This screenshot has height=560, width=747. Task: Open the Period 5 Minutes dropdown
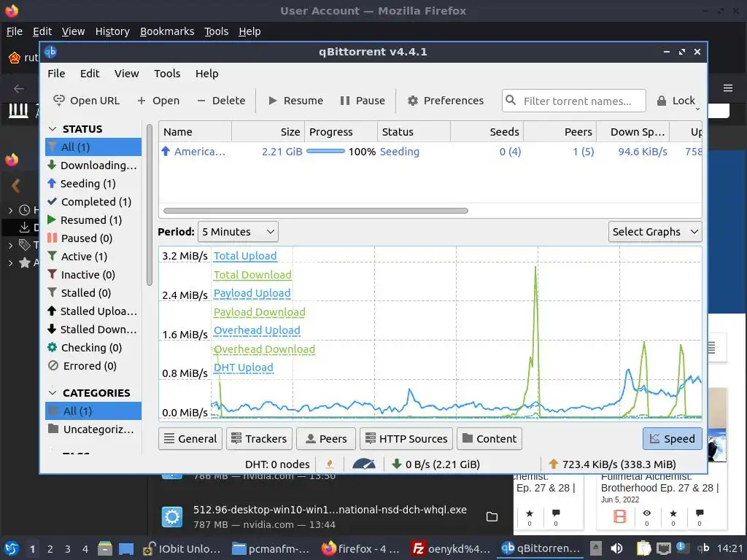tap(238, 232)
